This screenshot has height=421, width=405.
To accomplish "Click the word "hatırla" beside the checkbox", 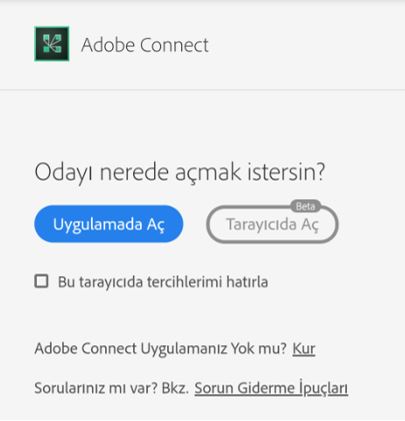I will point(247,282).
